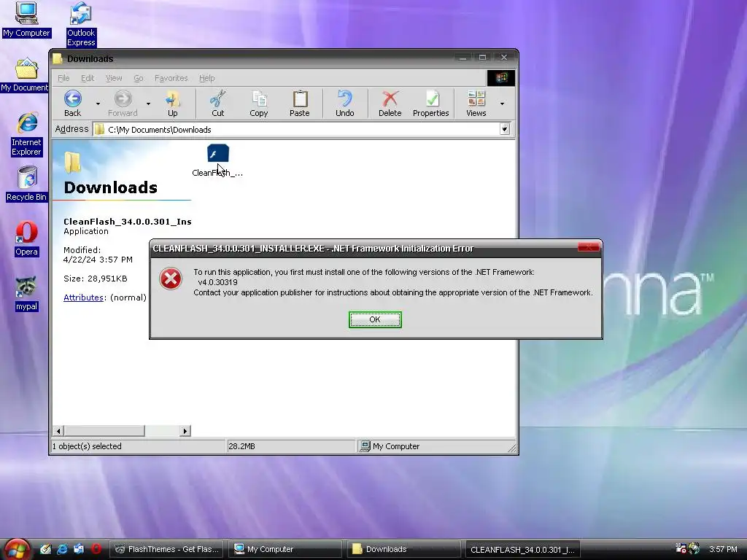Open the Help menu
The image size is (747, 560).
coord(206,78)
